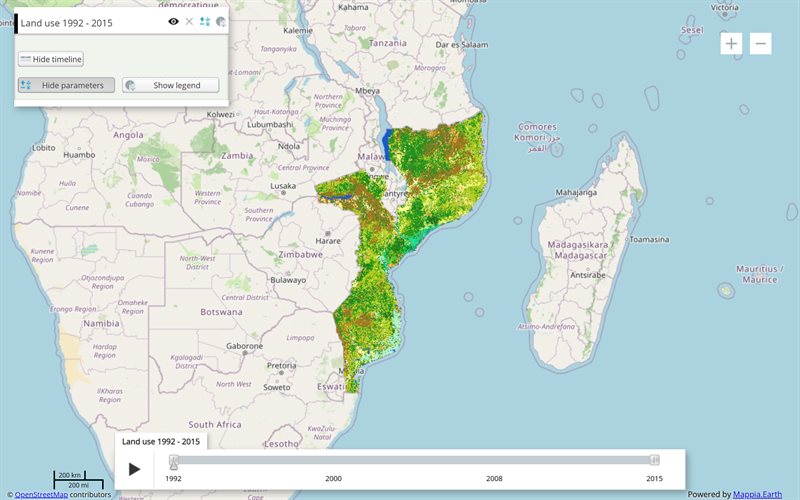Viewport: 800px width, 500px height.
Task: Click the Angola country label
Action: click(x=128, y=135)
